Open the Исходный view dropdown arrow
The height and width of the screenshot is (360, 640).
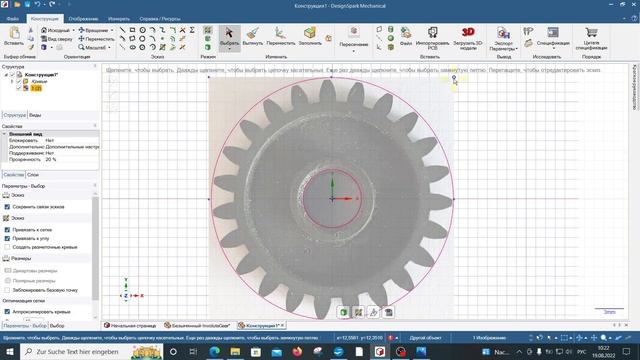[x=73, y=30]
